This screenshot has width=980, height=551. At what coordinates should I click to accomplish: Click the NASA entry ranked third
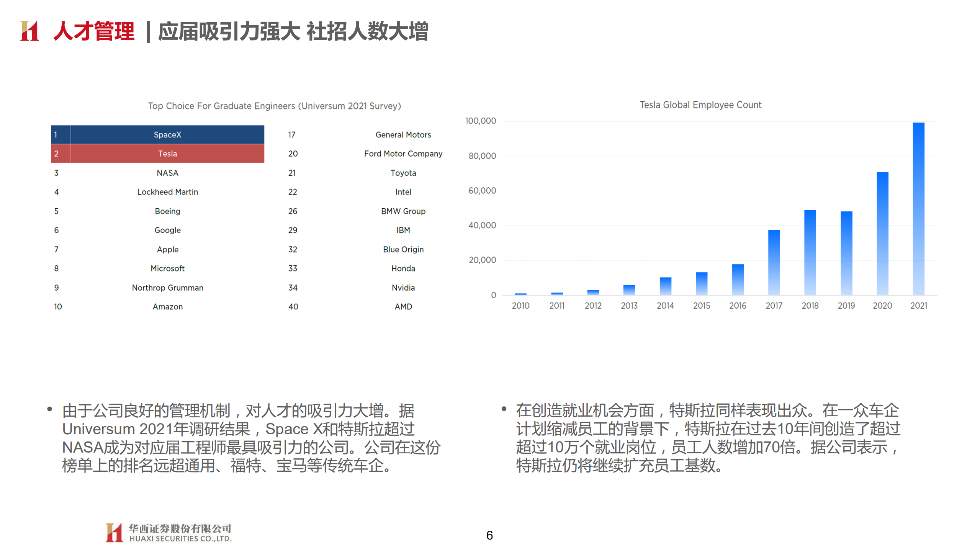(x=167, y=173)
